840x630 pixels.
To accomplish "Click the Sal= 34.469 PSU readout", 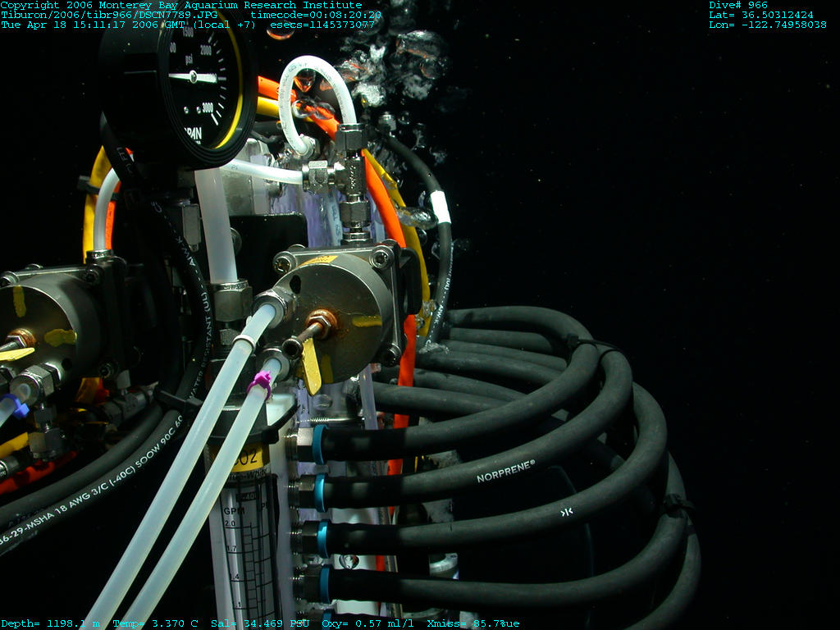I will (260, 623).
